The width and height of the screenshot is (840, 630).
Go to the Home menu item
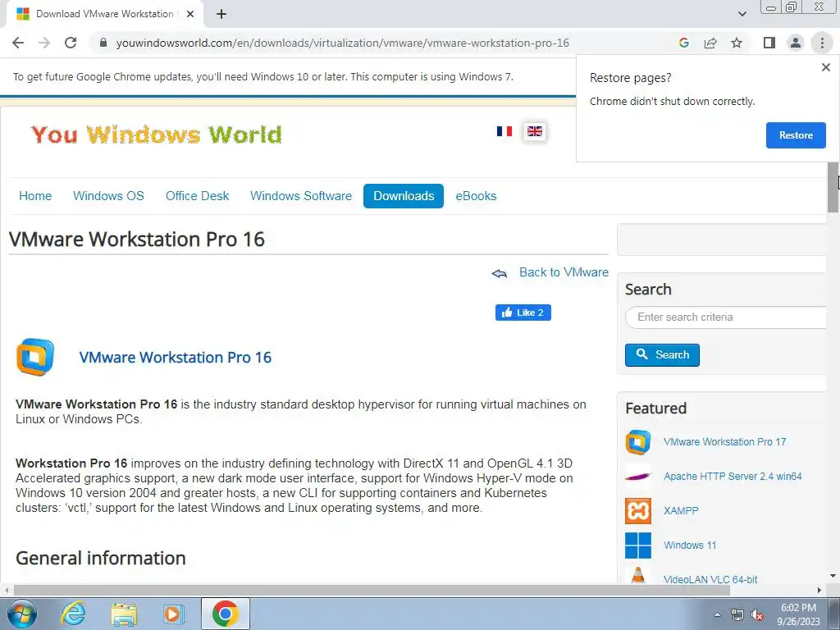click(x=35, y=196)
